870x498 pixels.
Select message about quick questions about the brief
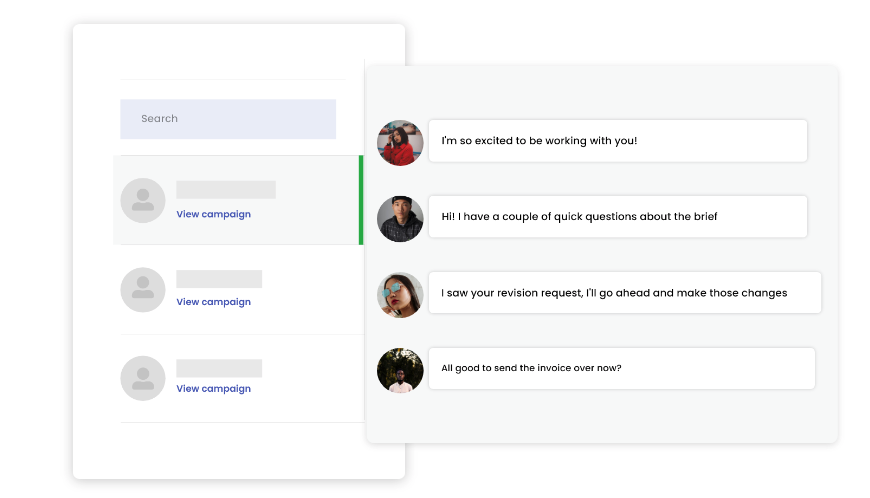pyautogui.click(x=618, y=216)
